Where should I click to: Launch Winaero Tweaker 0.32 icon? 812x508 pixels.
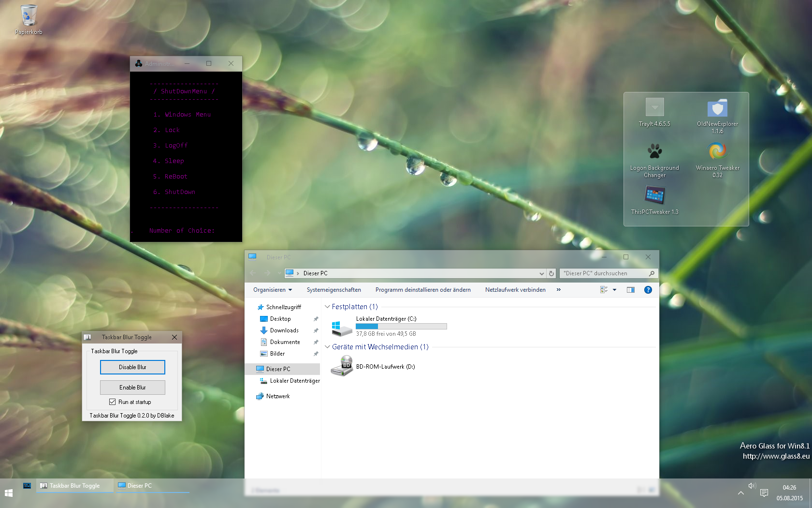(717, 161)
